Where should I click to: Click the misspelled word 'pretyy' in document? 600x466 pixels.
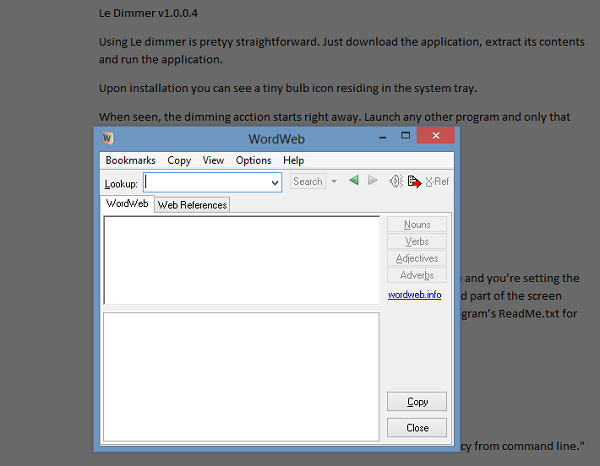point(216,42)
